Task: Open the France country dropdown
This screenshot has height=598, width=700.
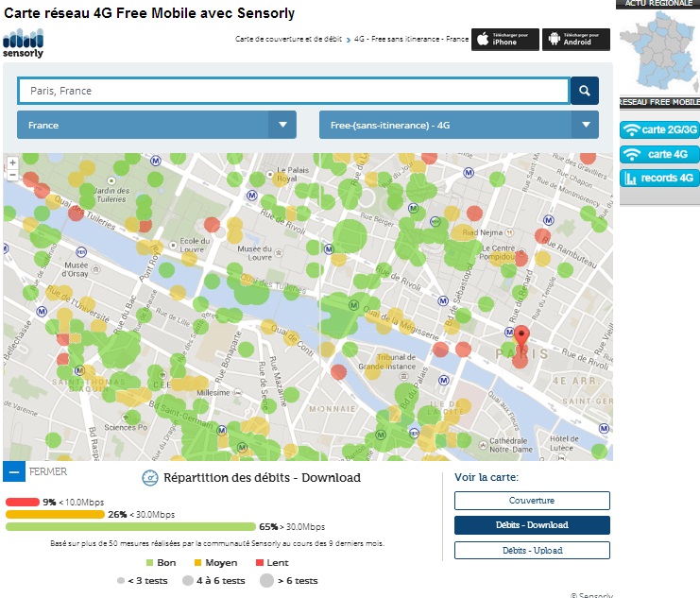Action: (x=156, y=125)
